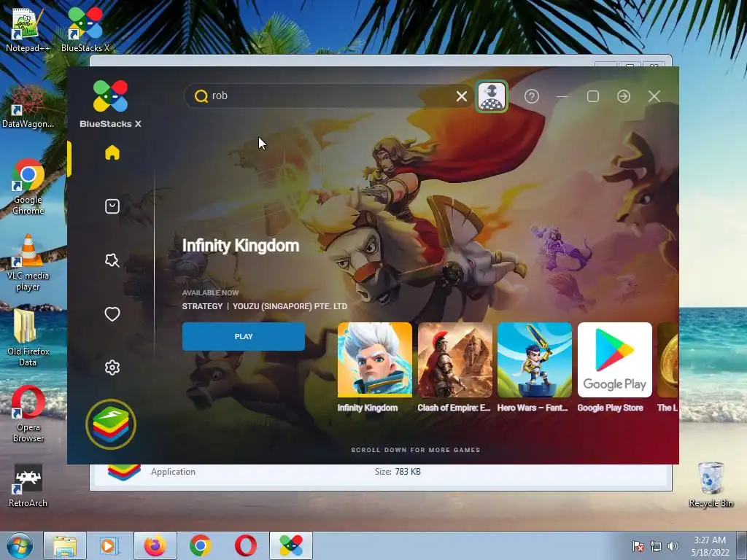Click the PLAY button for Infinity Kingdom
The width and height of the screenshot is (747, 560).
[244, 337]
